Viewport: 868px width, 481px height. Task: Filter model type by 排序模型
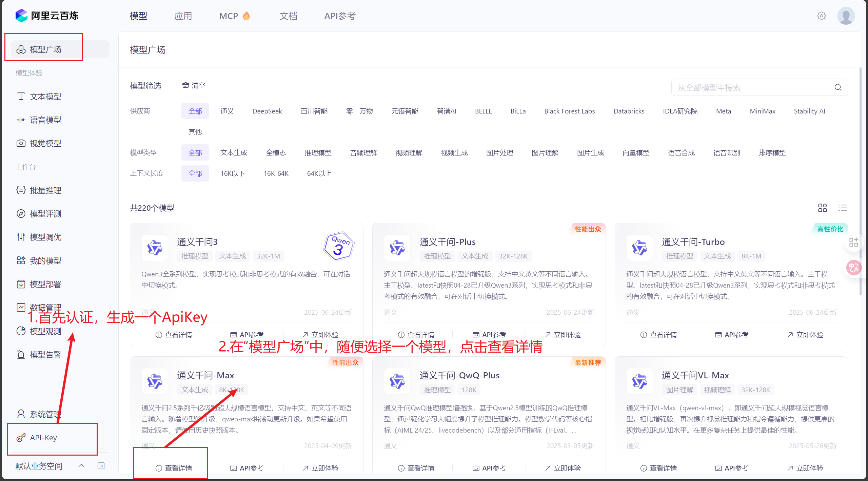772,153
